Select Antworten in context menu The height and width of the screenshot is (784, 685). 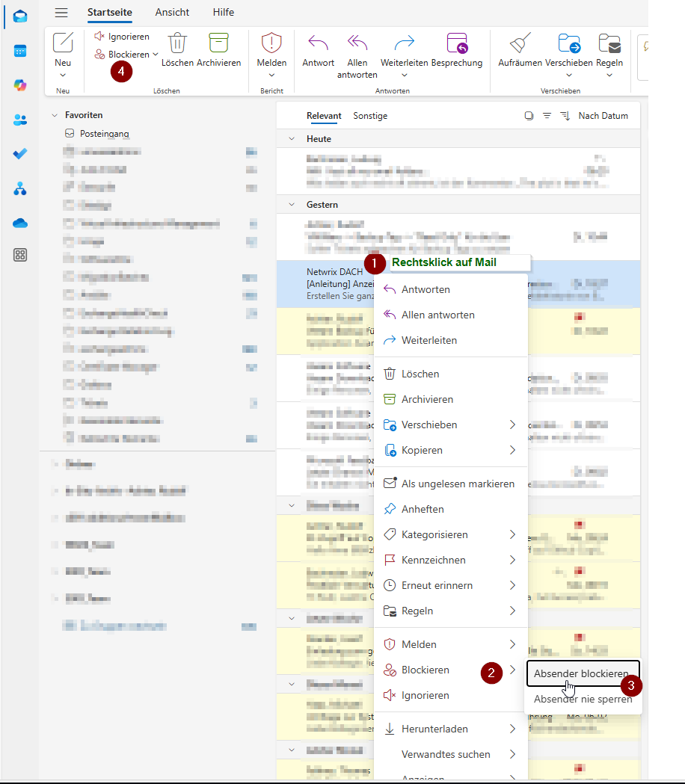(x=451, y=289)
